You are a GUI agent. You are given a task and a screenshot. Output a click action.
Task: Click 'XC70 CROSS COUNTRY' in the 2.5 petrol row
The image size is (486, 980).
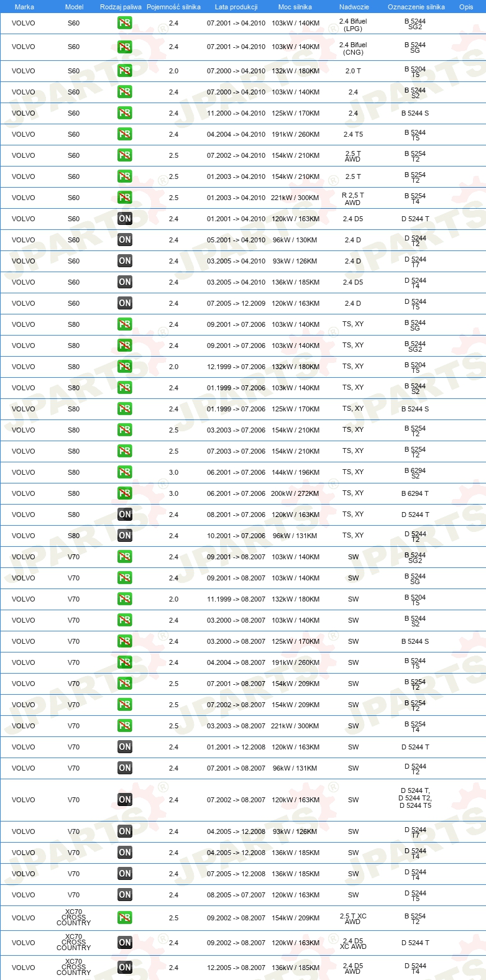pos(74,918)
